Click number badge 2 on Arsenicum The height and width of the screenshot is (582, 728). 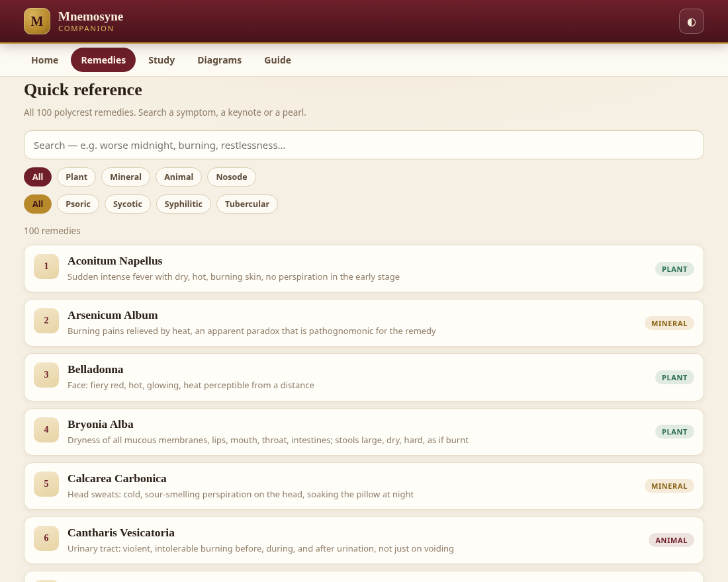click(46, 321)
